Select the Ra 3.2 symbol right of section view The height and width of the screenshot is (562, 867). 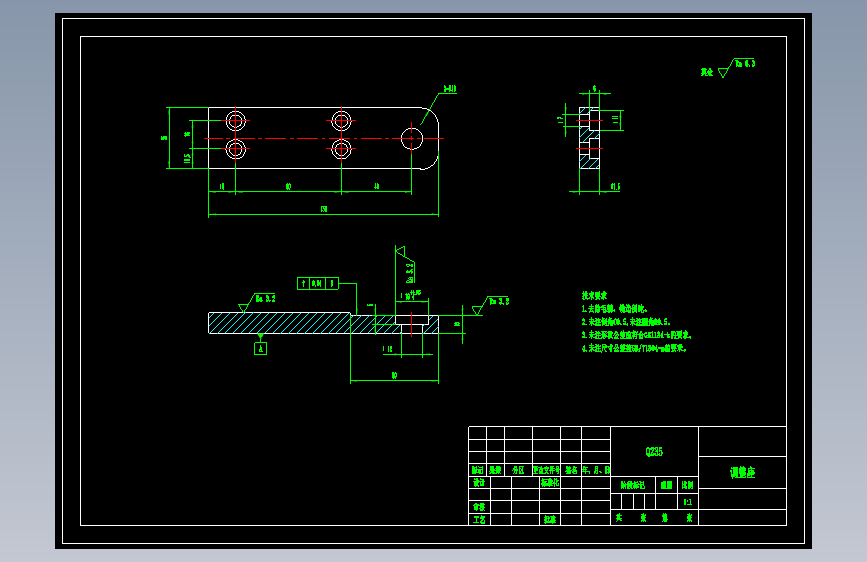tap(490, 305)
